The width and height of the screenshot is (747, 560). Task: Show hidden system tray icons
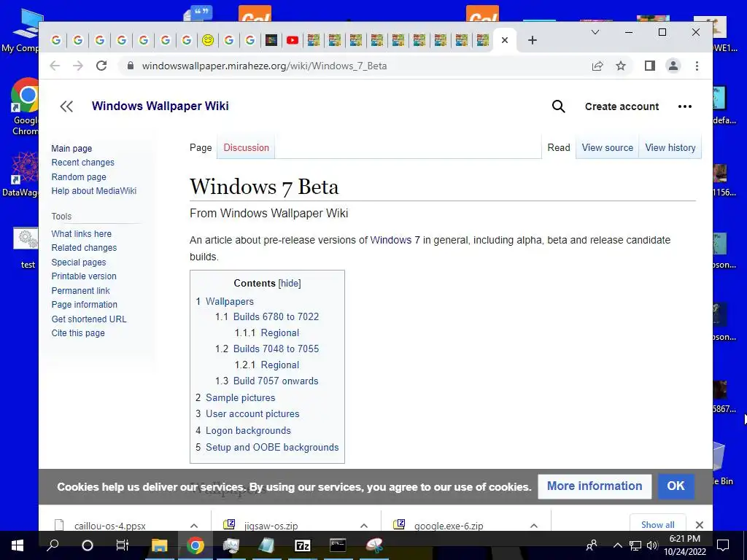click(x=617, y=545)
